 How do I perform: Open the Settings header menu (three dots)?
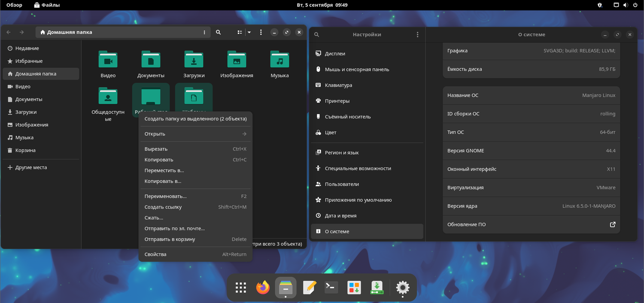(x=417, y=34)
